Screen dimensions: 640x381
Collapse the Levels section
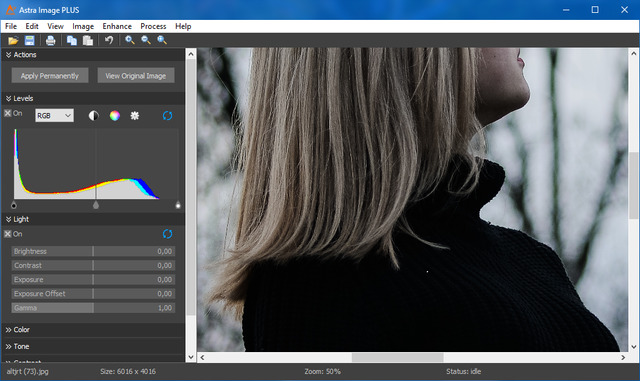point(8,98)
